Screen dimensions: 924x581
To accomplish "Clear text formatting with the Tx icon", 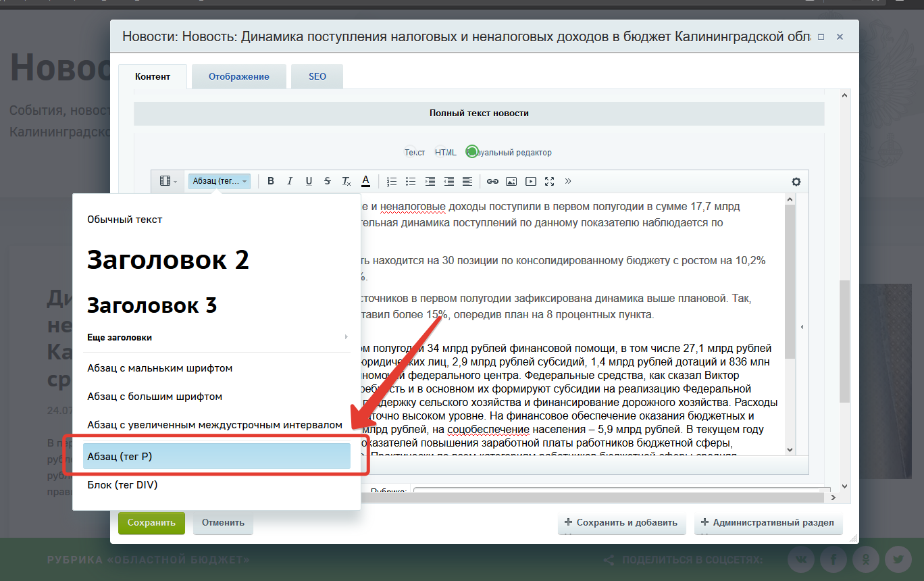I will click(346, 181).
